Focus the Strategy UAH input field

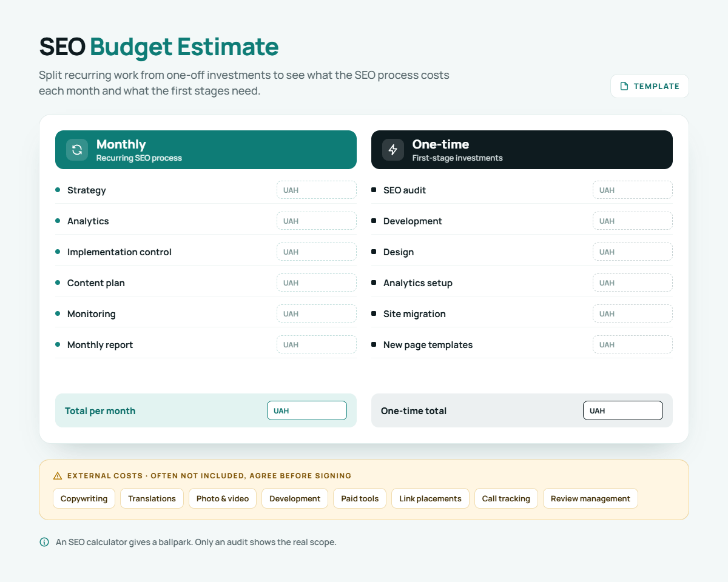[317, 190]
